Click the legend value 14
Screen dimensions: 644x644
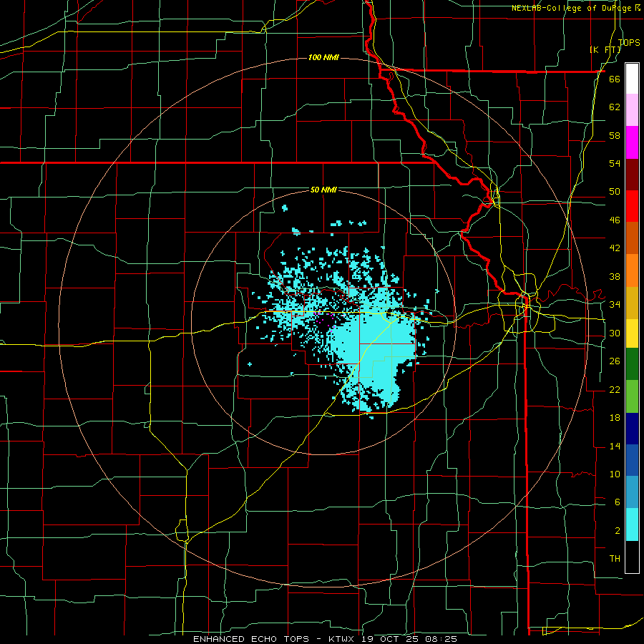point(615,446)
